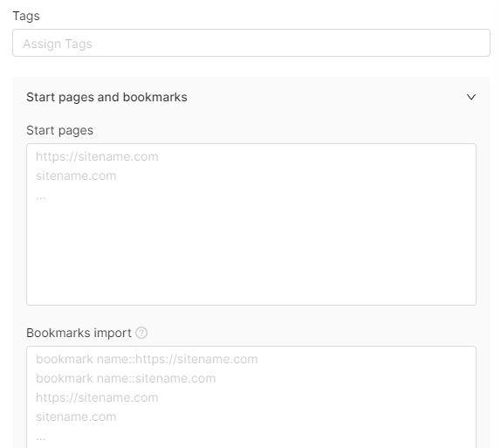Image resolution: width=501 pixels, height=448 pixels.
Task: Click the Bookmarks import label text
Action: [x=79, y=333]
